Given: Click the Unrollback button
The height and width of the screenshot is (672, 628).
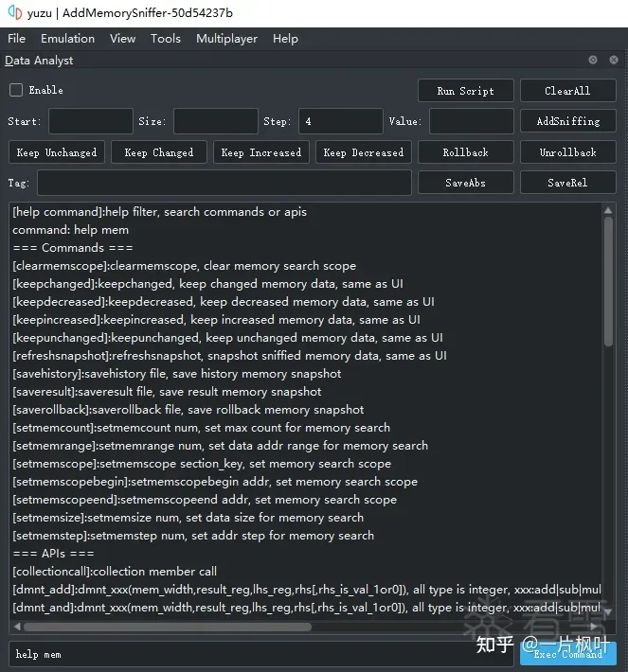Looking at the screenshot, I should coord(568,152).
